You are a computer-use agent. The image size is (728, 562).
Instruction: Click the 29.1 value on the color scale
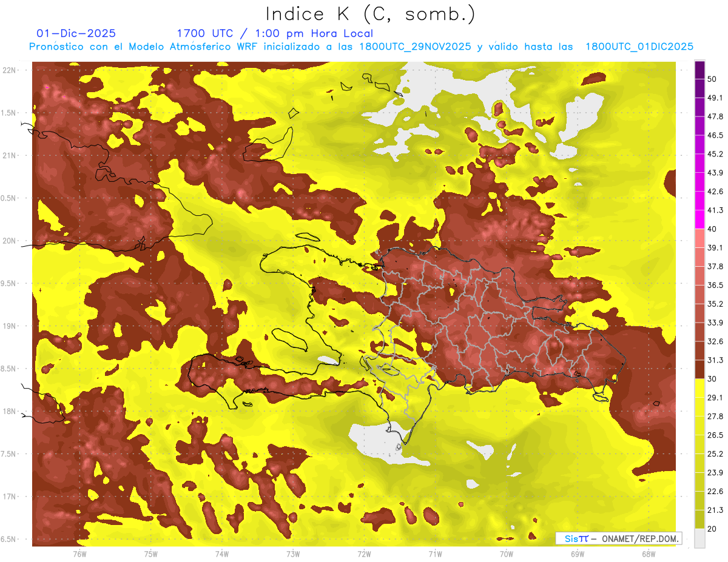(x=715, y=398)
